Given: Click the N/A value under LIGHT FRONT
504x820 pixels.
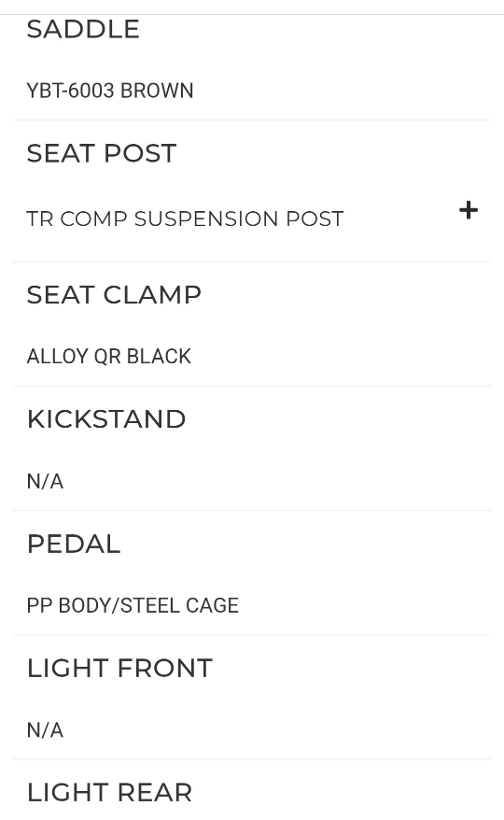Looking at the screenshot, I should (x=45, y=730).
